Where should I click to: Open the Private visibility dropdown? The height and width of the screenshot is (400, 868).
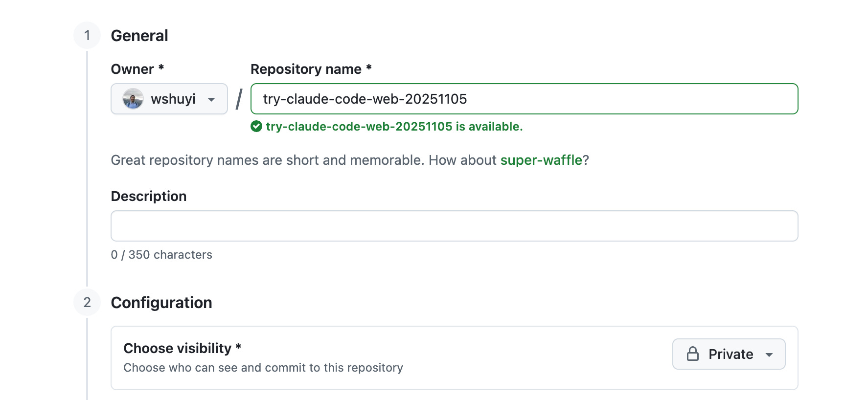click(729, 354)
